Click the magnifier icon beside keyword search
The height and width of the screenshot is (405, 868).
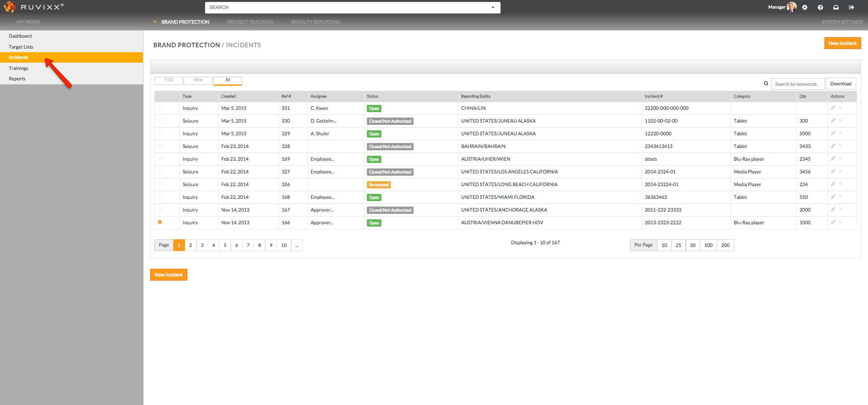[766, 84]
